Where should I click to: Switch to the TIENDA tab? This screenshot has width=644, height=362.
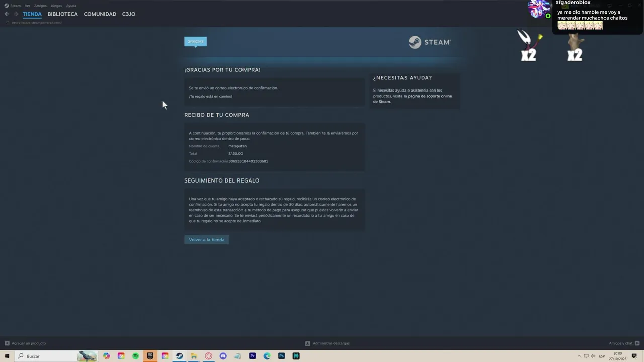(x=32, y=14)
